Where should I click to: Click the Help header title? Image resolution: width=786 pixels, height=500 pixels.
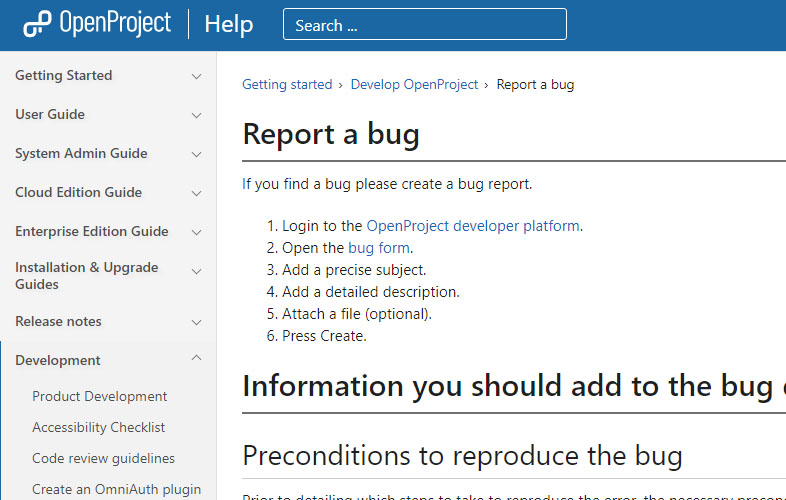(228, 24)
